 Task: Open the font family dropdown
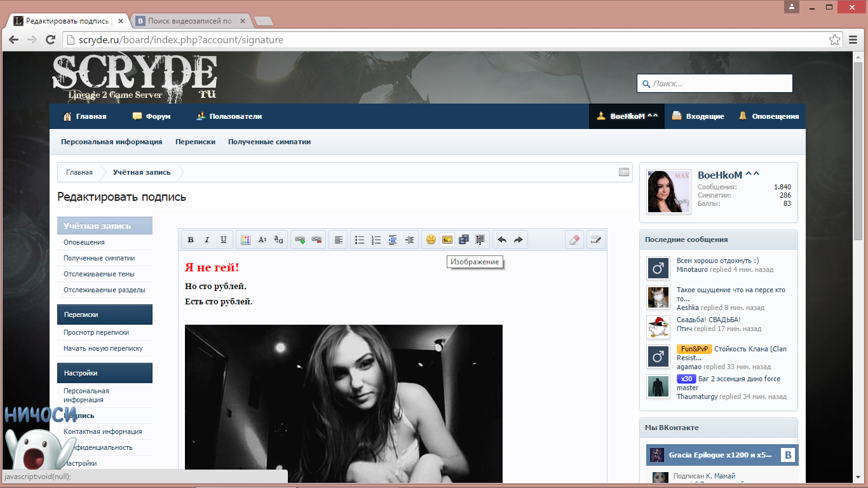tap(279, 240)
